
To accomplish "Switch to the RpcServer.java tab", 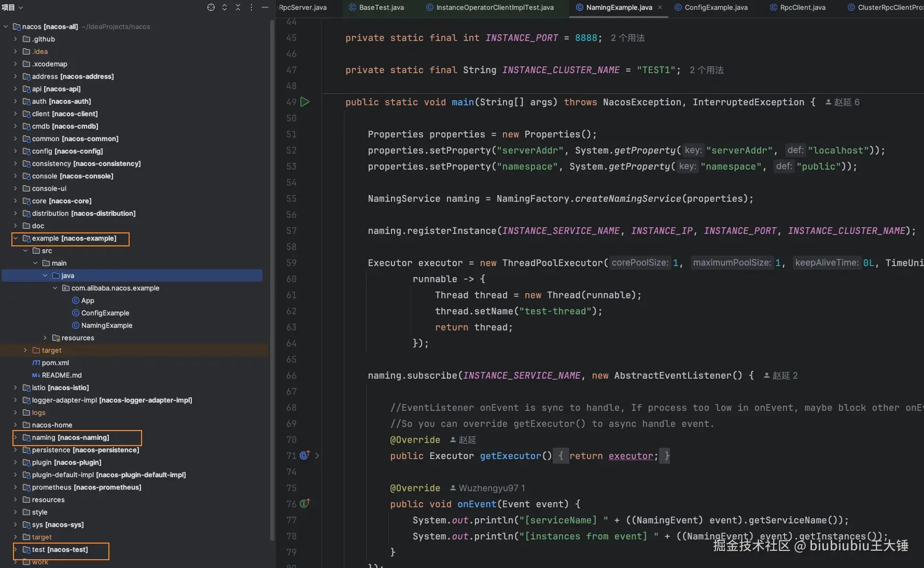I will coord(303,7).
